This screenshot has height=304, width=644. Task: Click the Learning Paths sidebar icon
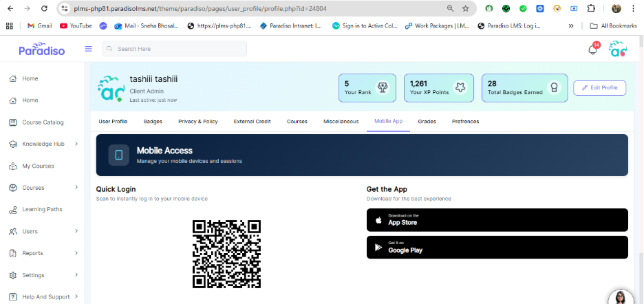tap(12, 210)
